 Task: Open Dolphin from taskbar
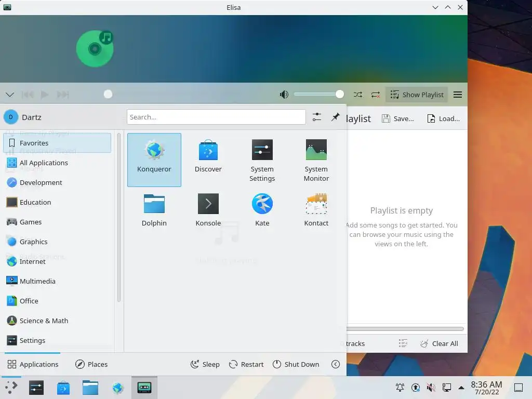click(90, 388)
